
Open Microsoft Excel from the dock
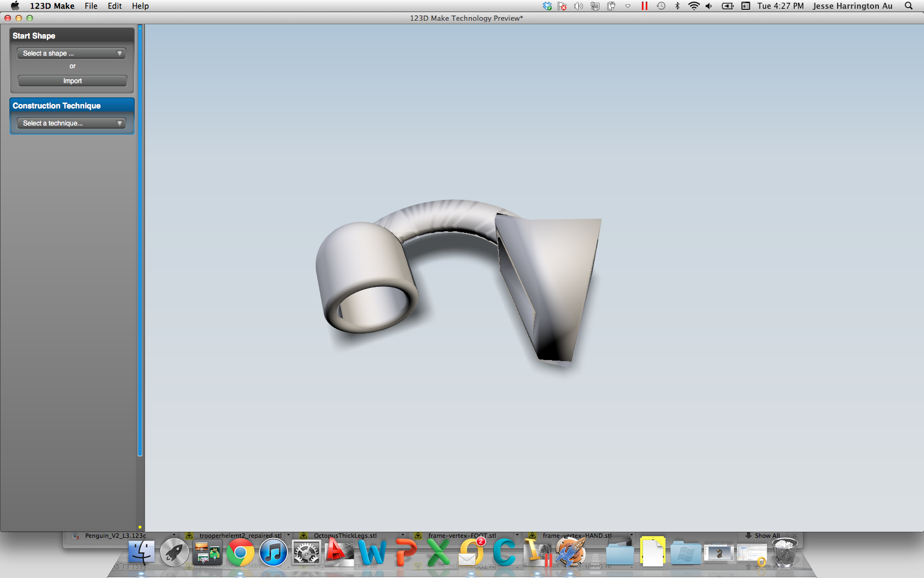pyautogui.click(x=438, y=553)
